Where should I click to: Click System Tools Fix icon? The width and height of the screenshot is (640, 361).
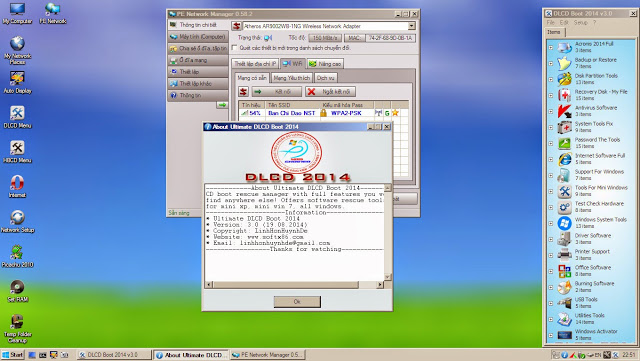[564, 127]
